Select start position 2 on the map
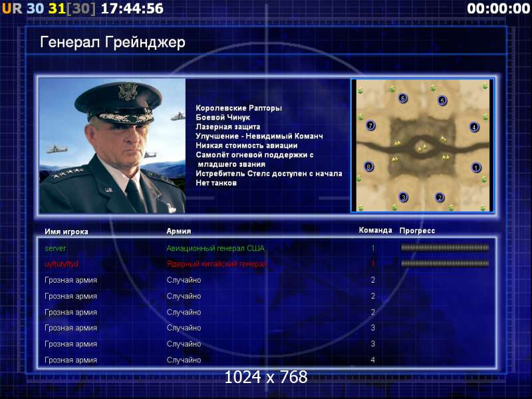 (439, 198)
